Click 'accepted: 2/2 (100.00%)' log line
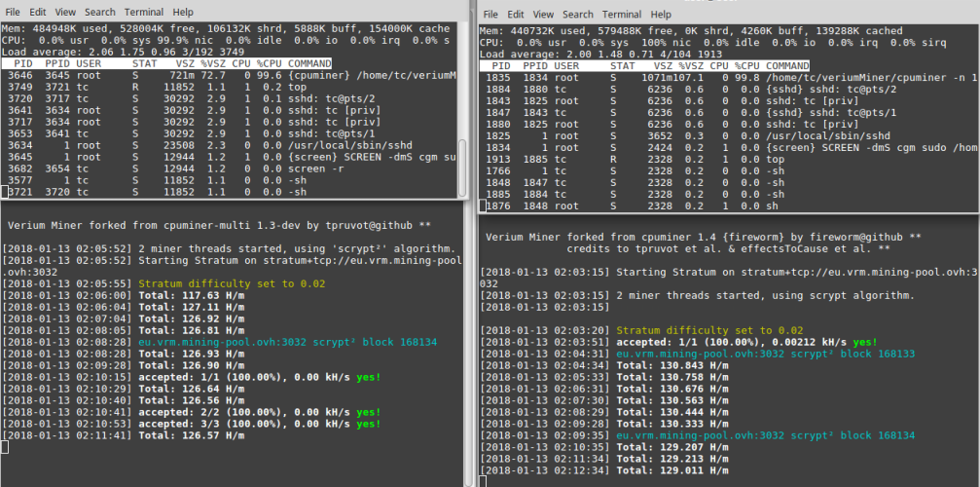This screenshot has height=487, width=980. (192, 413)
